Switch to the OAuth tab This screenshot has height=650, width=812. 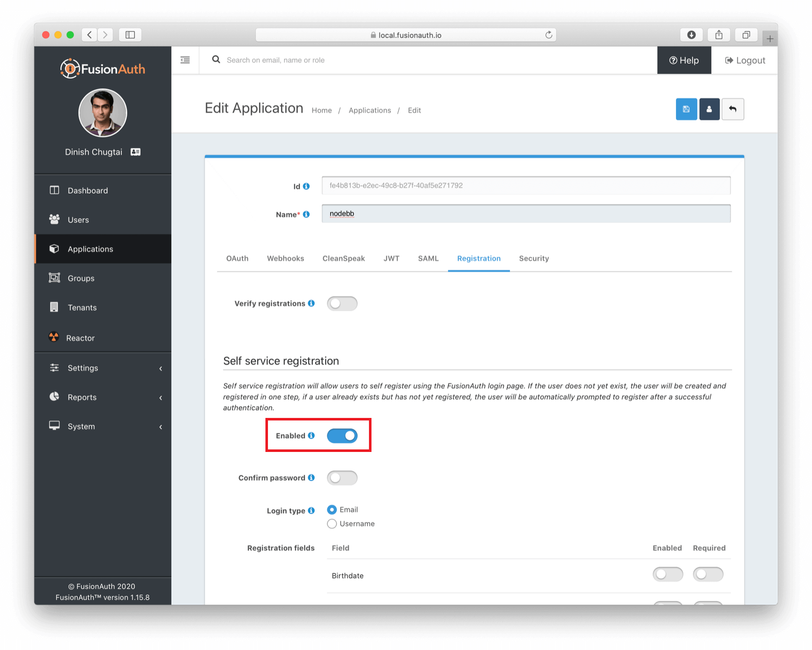pos(238,258)
